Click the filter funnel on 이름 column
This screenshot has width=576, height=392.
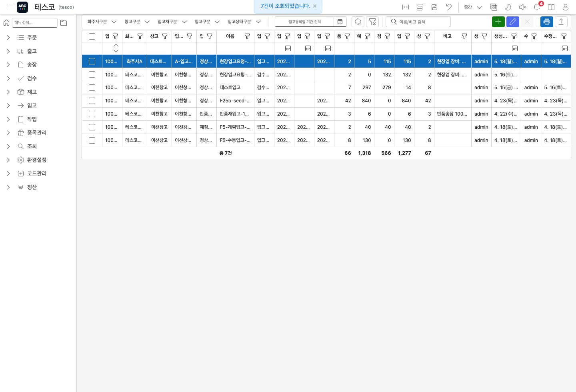pos(247,36)
